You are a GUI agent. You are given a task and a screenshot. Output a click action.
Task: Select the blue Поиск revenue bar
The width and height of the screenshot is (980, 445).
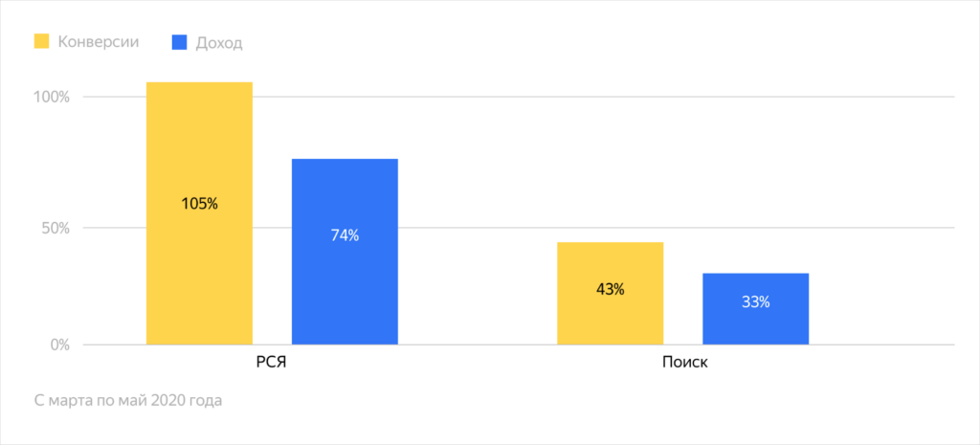(755, 327)
